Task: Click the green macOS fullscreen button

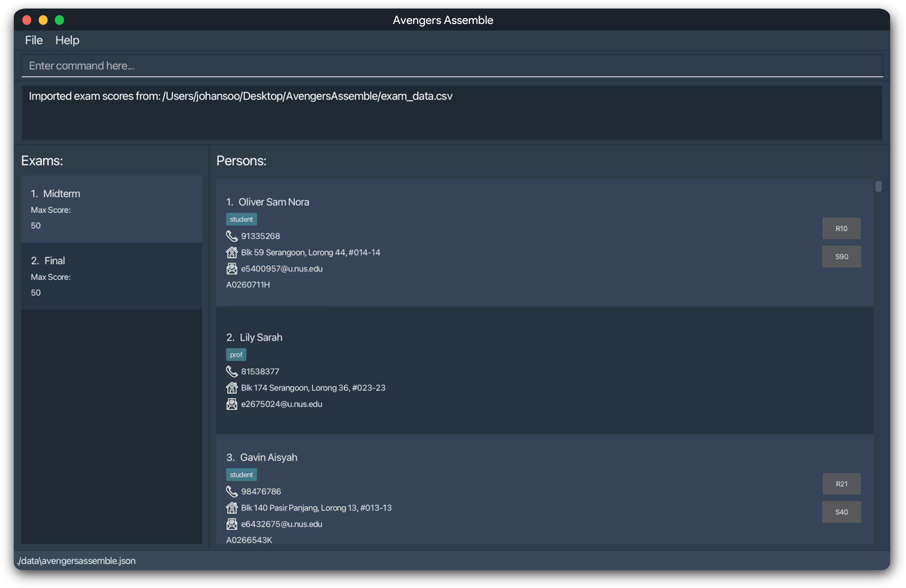Action: click(59, 20)
